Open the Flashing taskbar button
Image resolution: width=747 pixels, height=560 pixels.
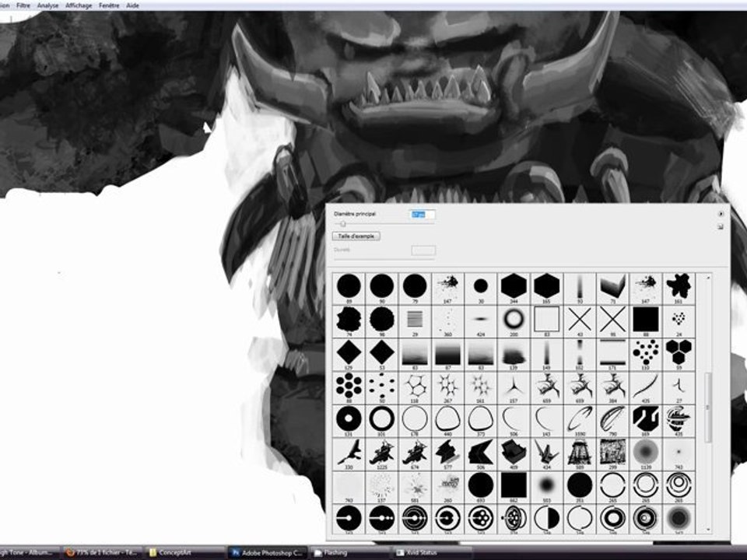tap(350, 553)
